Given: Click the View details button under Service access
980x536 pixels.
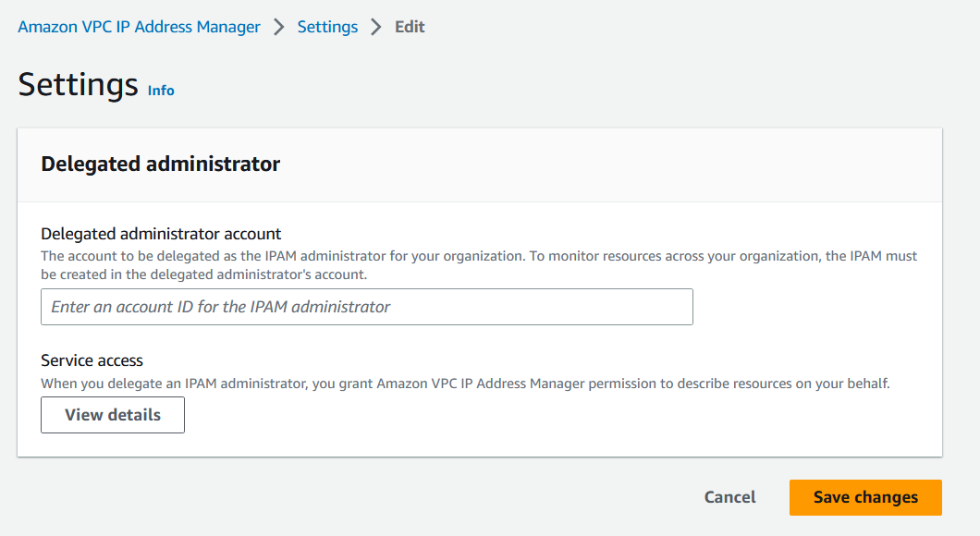Looking at the screenshot, I should 112,414.
